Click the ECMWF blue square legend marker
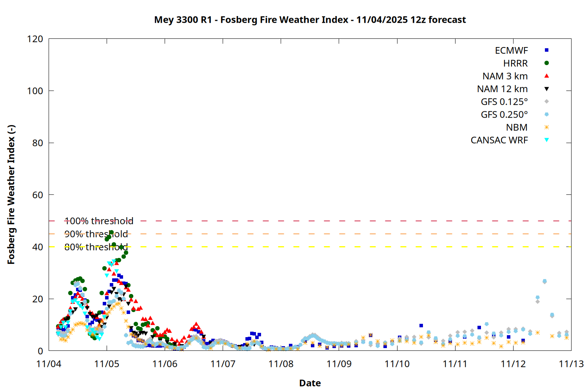Screen dimensions: 588x392 point(546,50)
